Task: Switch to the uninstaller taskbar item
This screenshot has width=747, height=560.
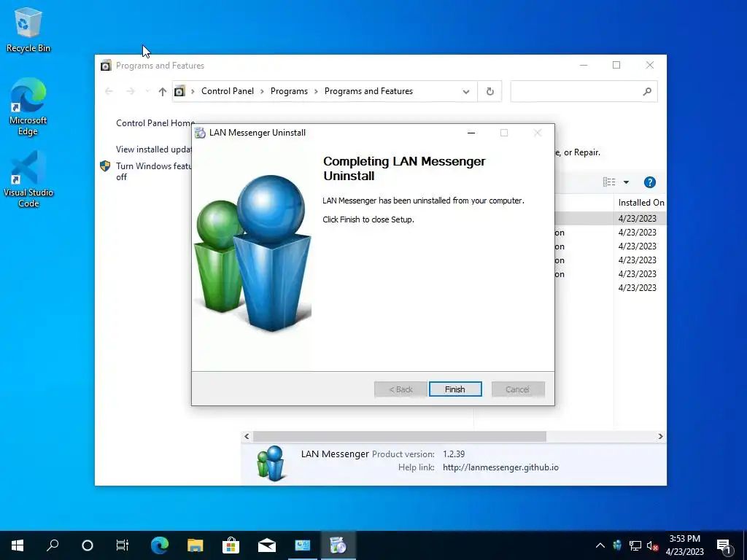Action: point(338,545)
